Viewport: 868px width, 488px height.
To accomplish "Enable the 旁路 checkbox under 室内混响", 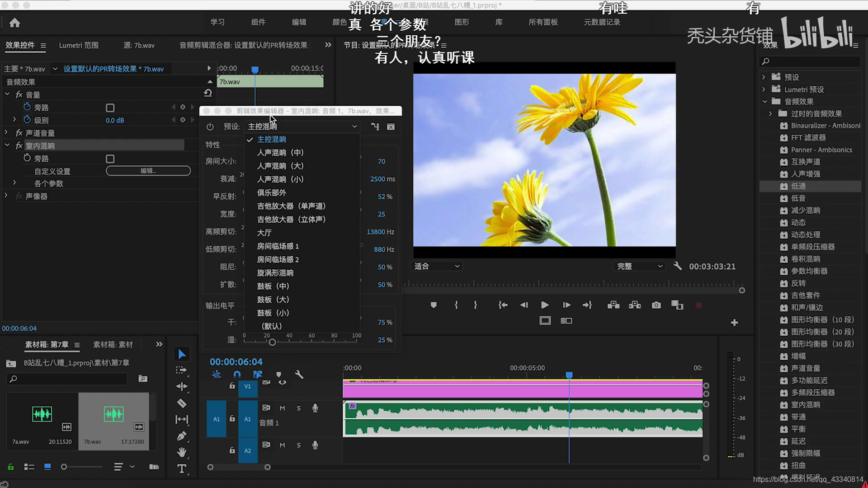I will [x=110, y=159].
